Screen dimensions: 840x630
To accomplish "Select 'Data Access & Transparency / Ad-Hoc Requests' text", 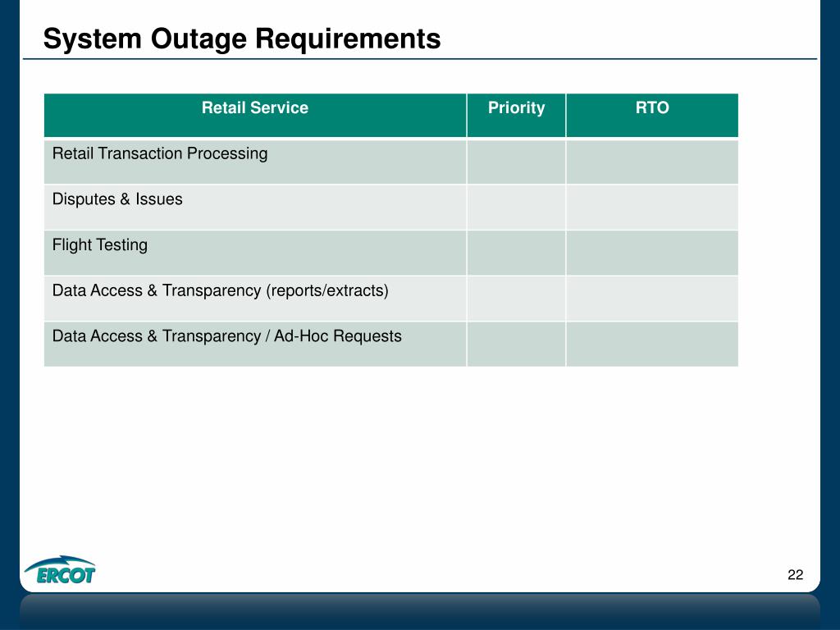I will pyautogui.click(x=226, y=336).
